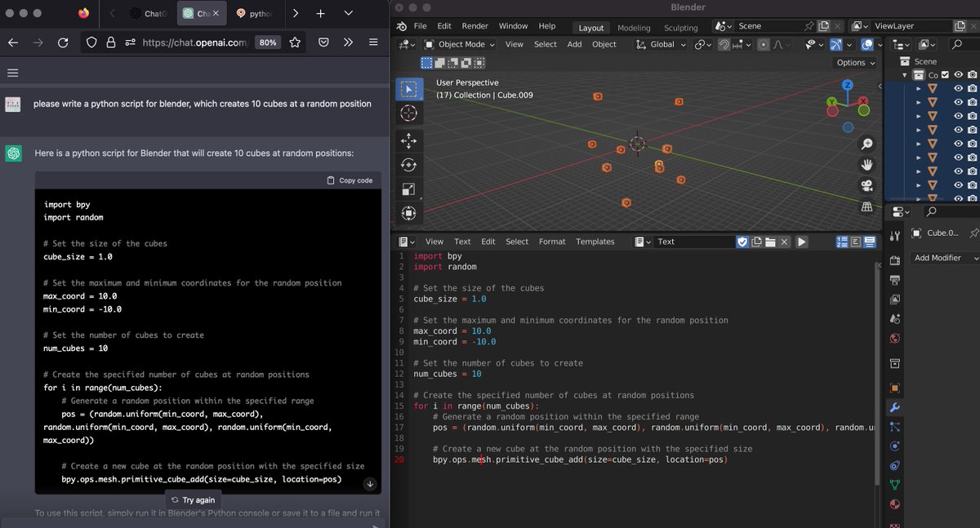Image resolution: width=980 pixels, height=528 pixels.
Task: Open the World properties tab
Action: (895, 339)
